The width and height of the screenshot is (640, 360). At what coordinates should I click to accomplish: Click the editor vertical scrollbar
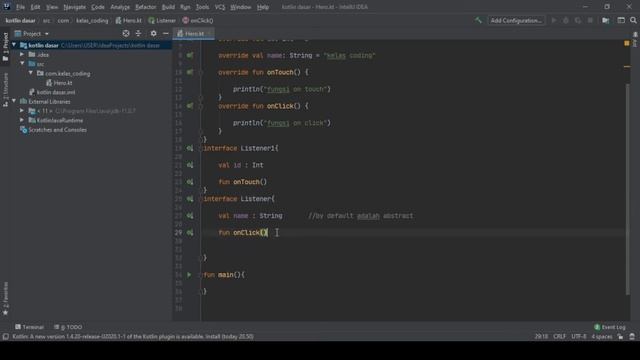[x=627, y=188]
